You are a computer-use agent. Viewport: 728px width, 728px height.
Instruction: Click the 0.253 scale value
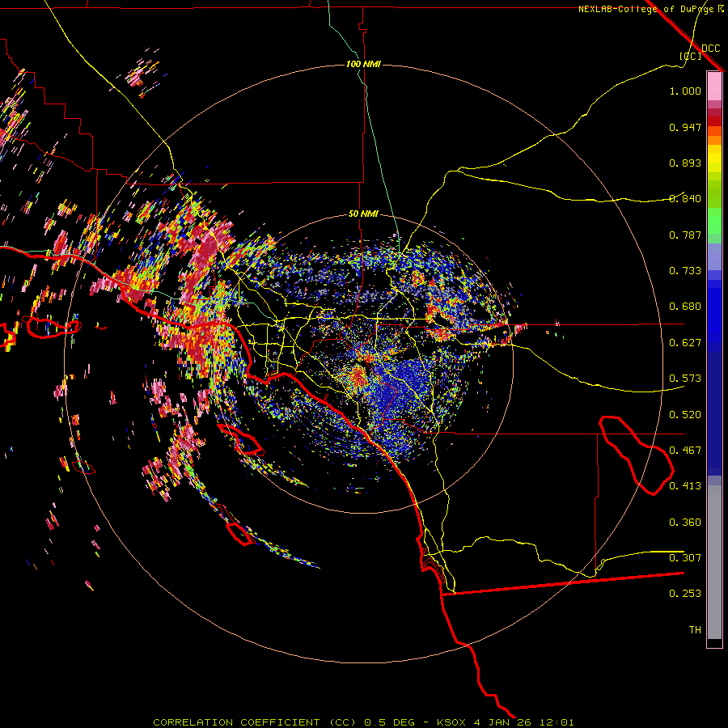[685, 594]
